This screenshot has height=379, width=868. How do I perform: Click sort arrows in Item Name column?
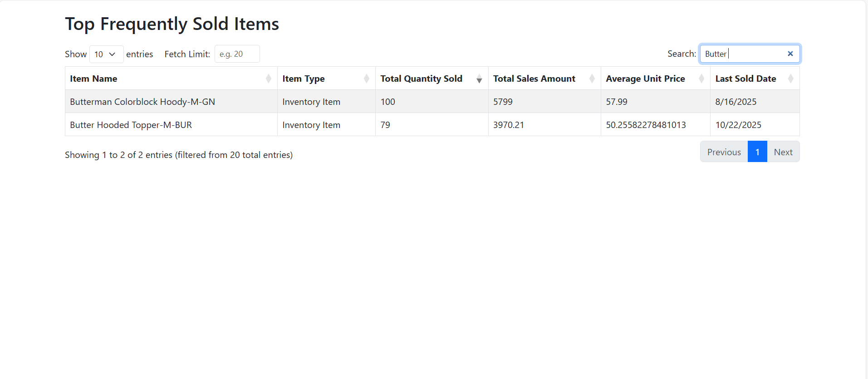[x=268, y=79]
